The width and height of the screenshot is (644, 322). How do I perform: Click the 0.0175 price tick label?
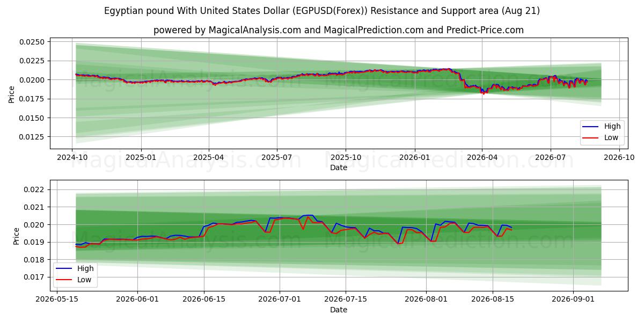[33, 99]
